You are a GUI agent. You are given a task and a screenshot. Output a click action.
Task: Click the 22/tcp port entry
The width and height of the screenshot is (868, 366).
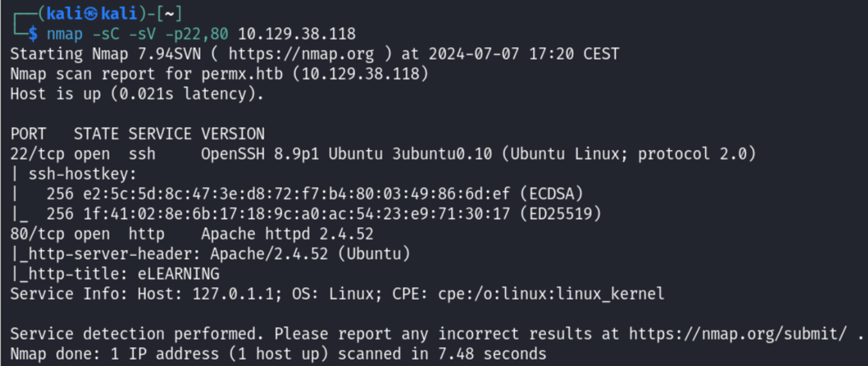coord(37,154)
